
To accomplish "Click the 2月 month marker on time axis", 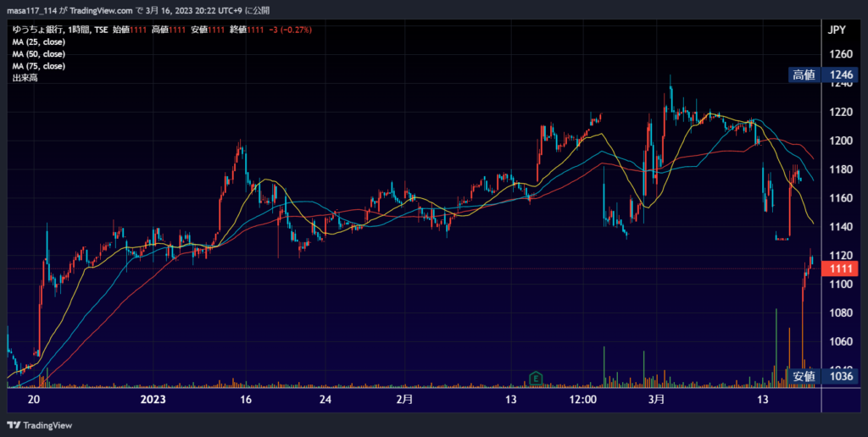I will pyautogui.click(x=404, y=400).
